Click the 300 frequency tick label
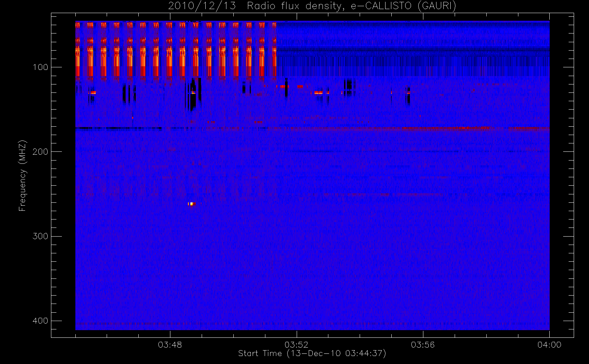The image size is (589, 364). click(x=40, y=236)
